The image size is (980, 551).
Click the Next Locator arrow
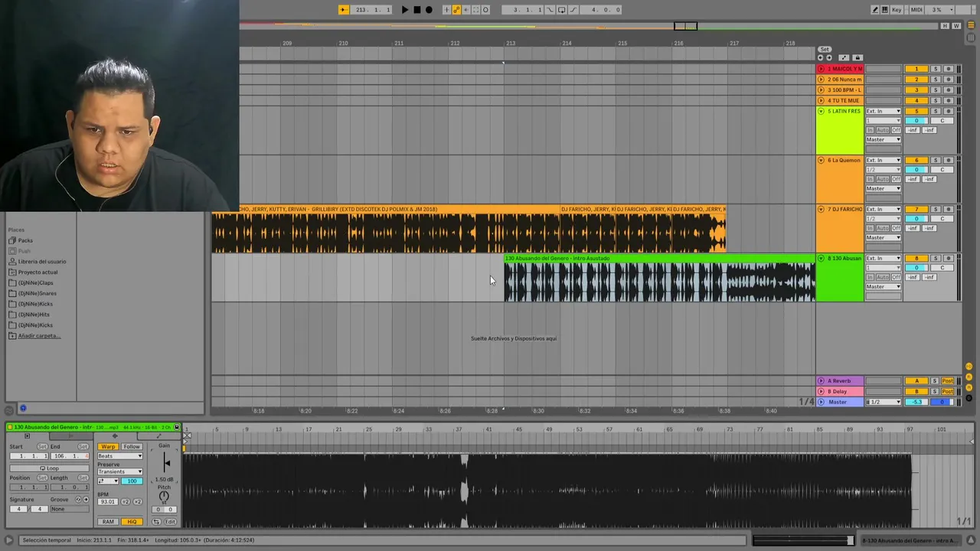829,57
